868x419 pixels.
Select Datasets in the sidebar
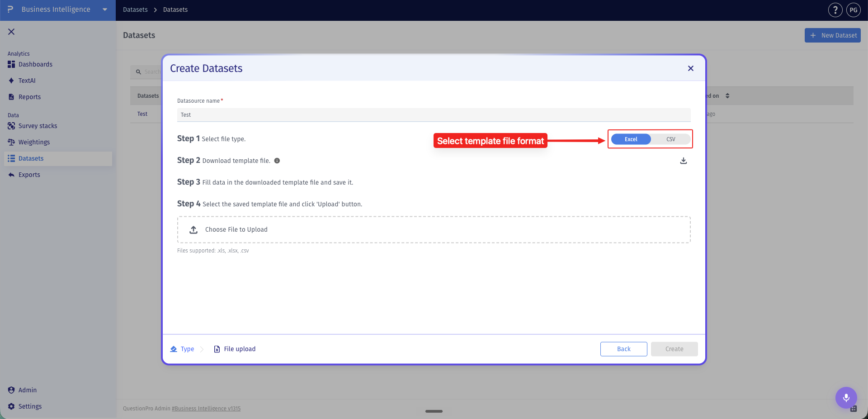point(58,158)
